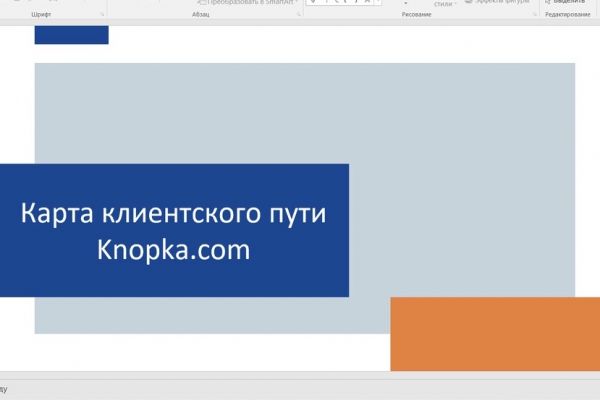This screenshot has height=400, width=600.
Task: Click the 'Рисование' ribbon group label
Action: [416, 15]
